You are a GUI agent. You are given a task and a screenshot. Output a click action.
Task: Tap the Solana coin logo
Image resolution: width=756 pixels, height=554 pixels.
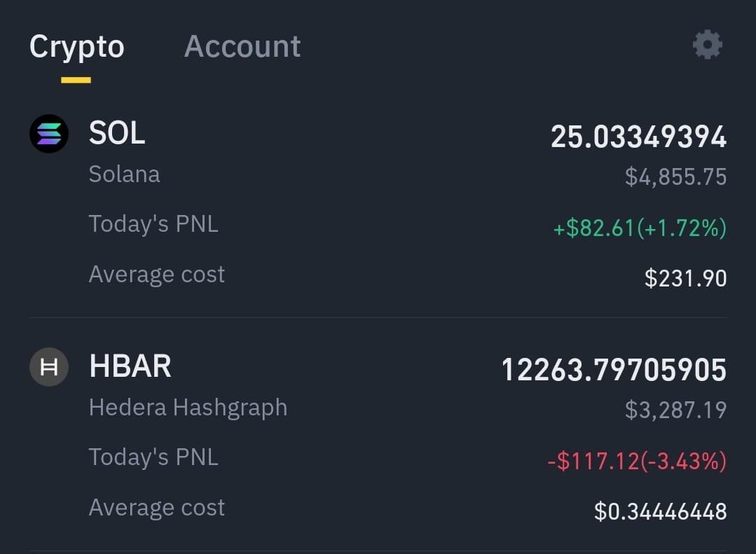tap(49, 134)
